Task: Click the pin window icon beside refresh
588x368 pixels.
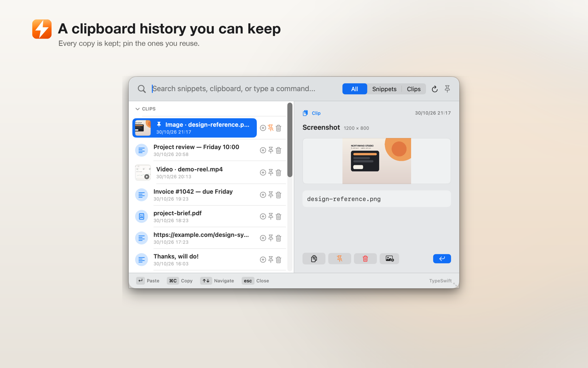Action: click(447, 89)
